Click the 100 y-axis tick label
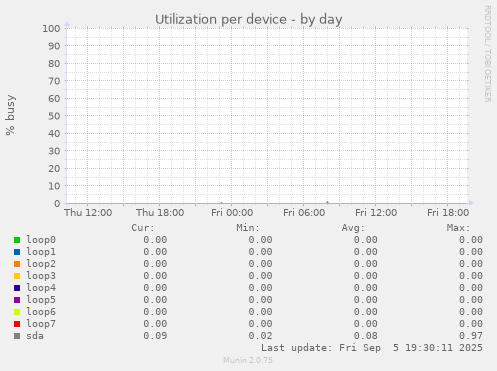Viewport: 497px width, 371px height. click(x=51, y=28)
